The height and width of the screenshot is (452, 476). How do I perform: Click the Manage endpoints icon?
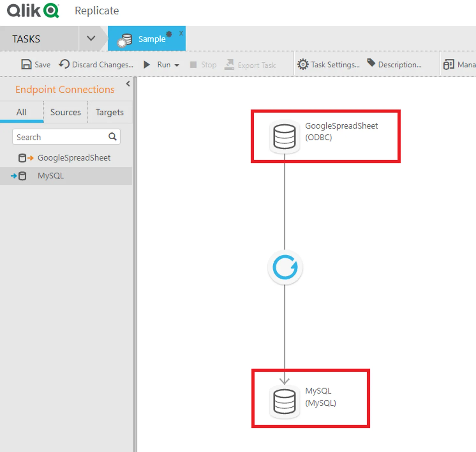pyautogui.click(x=449, y=65)
